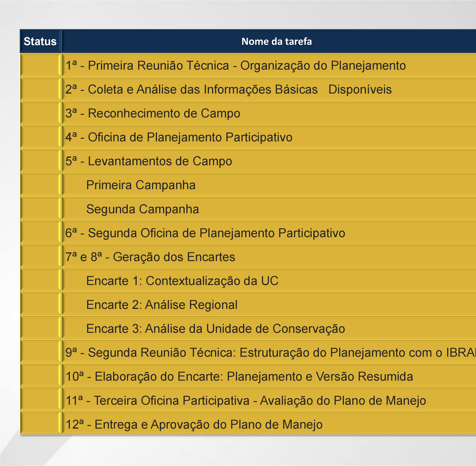Select 6ª Segunda Oficina de Planejamento Participativo
The width and height of the screenshot is (476, 466).
(269, 233)
